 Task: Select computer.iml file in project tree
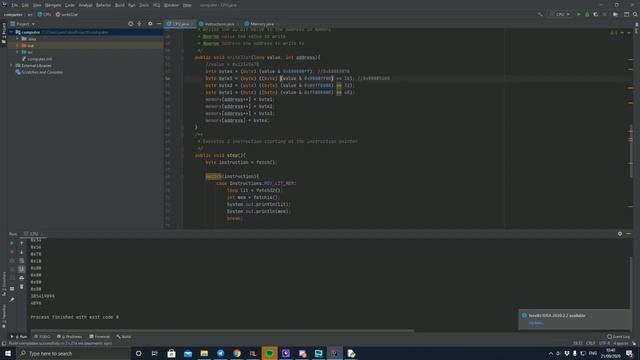click(x=37, y=59)
